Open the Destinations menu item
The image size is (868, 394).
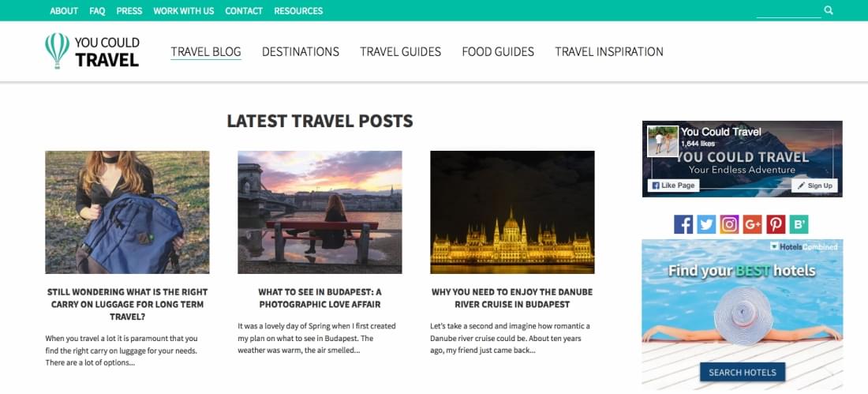[301, 51]
